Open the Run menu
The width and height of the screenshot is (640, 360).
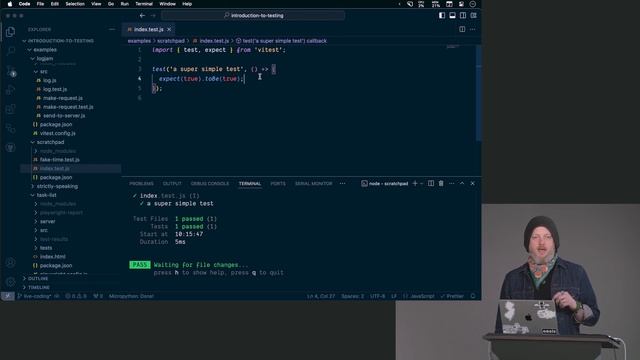(x=124, y=4)
